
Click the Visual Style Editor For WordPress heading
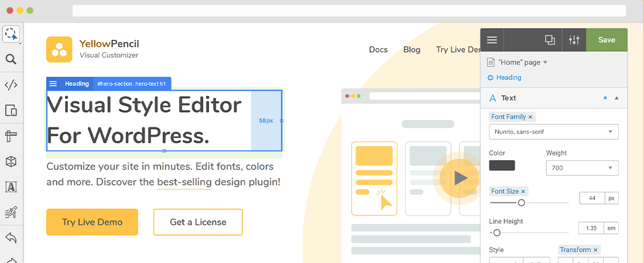point(144,120)
